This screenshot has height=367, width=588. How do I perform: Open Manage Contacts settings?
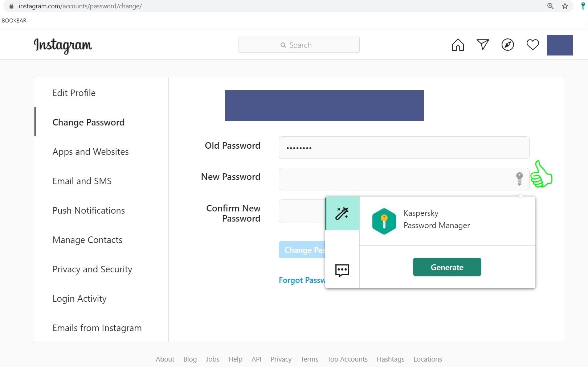[x=87, y=240]
